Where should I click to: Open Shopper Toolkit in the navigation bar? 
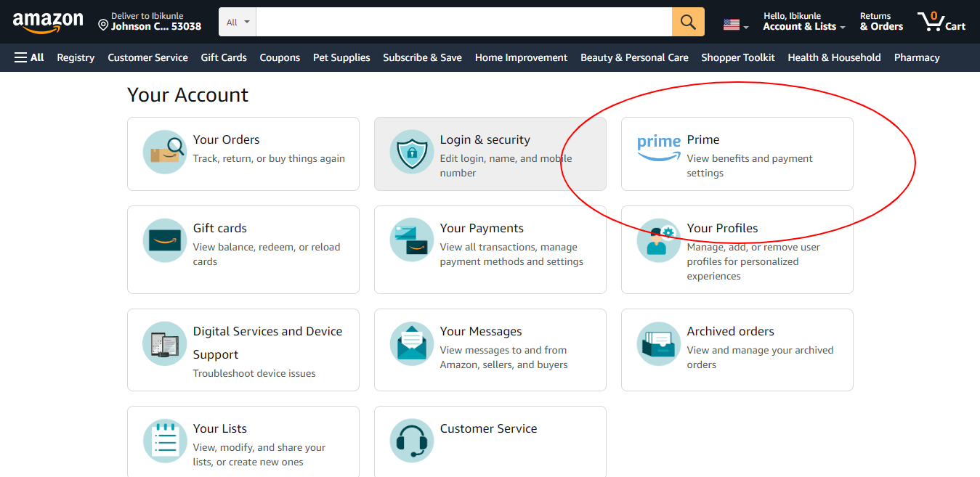pyautogui.click(x=738, y=57)
